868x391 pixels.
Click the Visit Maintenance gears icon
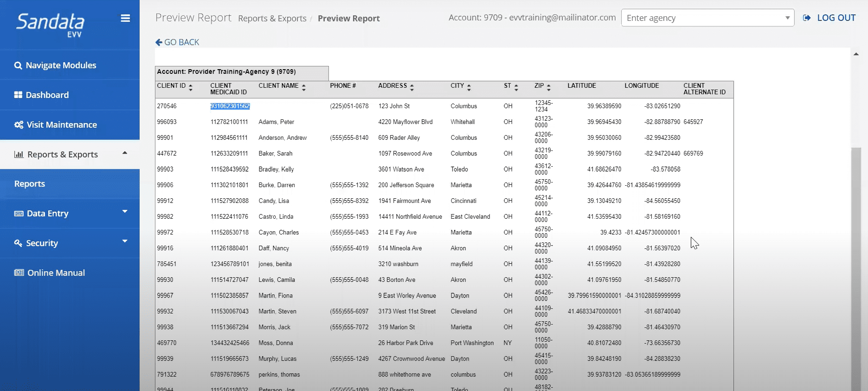[x=19, y=125]
